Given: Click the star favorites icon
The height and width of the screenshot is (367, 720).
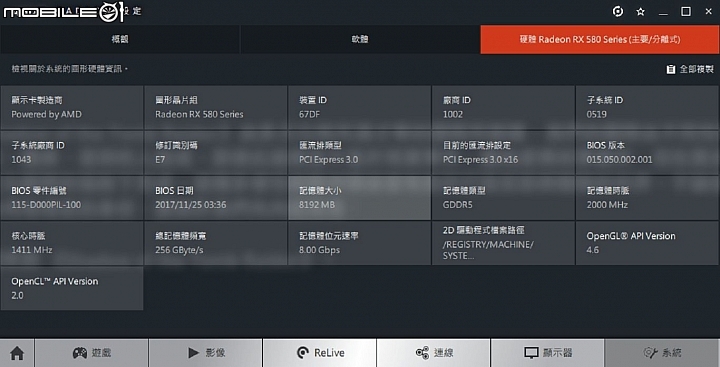Looking at the screenshot, I should [x=641, y=12].
